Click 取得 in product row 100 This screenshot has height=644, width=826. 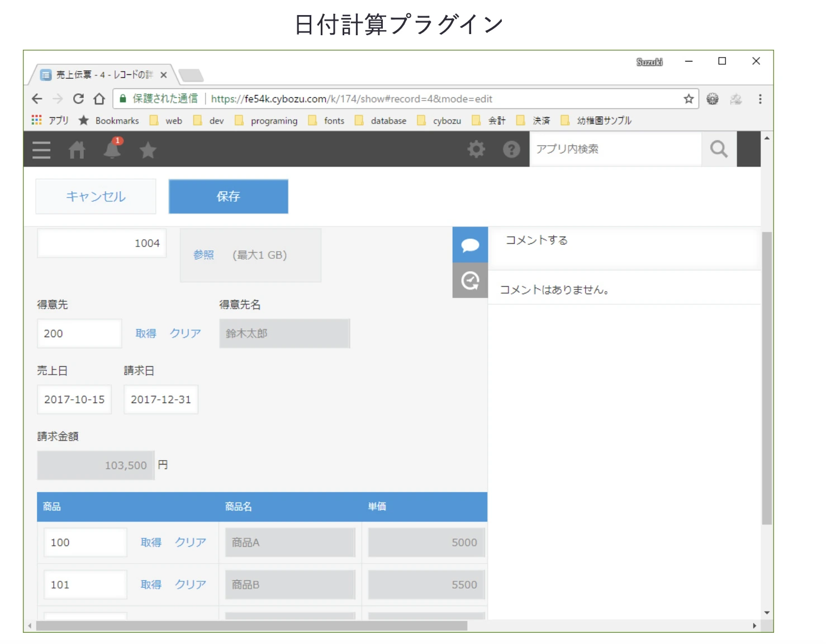(x=151, y=542)
